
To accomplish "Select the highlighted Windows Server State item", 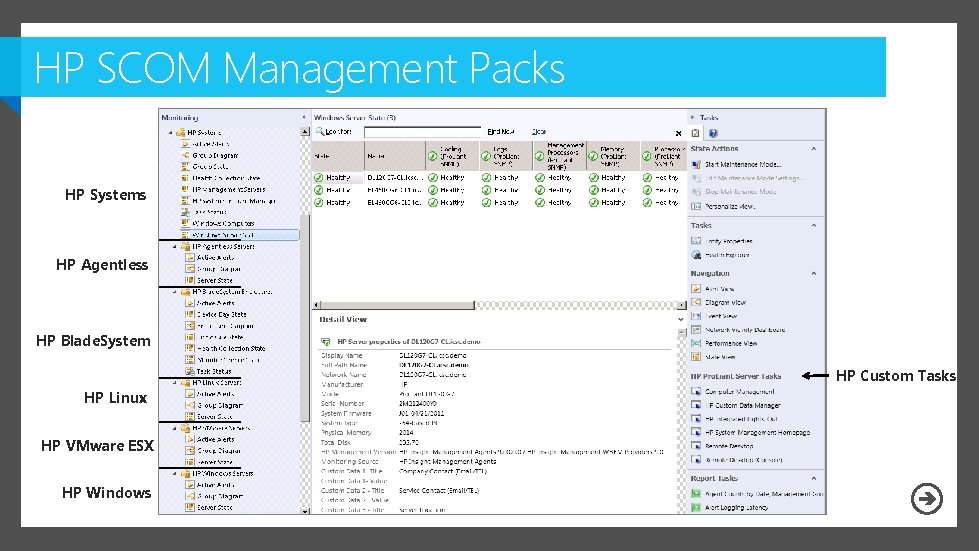I will (240, 235).
